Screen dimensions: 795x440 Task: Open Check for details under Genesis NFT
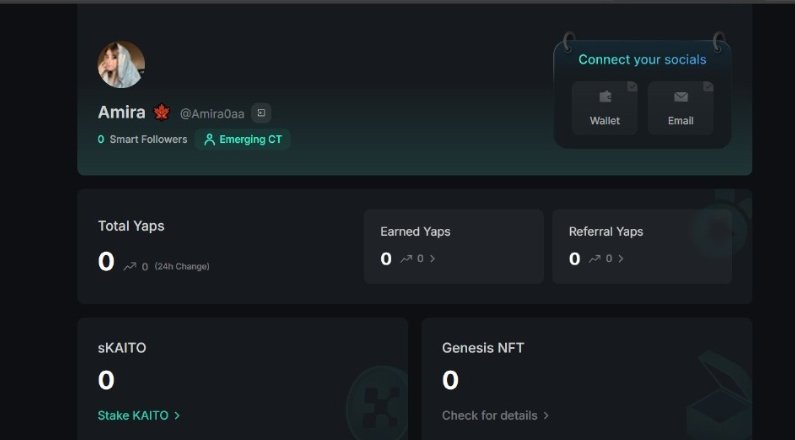(495, 416)
